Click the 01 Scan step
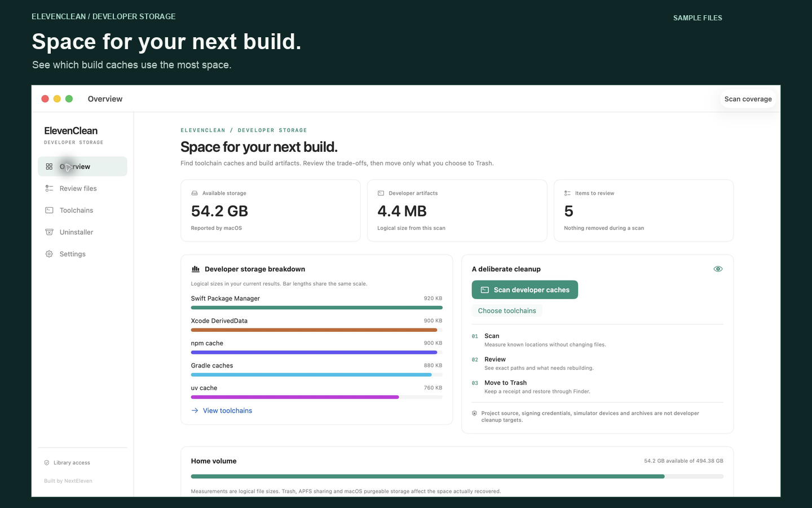The image size is (812, 508). pyautogui.click(x=539, y=340)
